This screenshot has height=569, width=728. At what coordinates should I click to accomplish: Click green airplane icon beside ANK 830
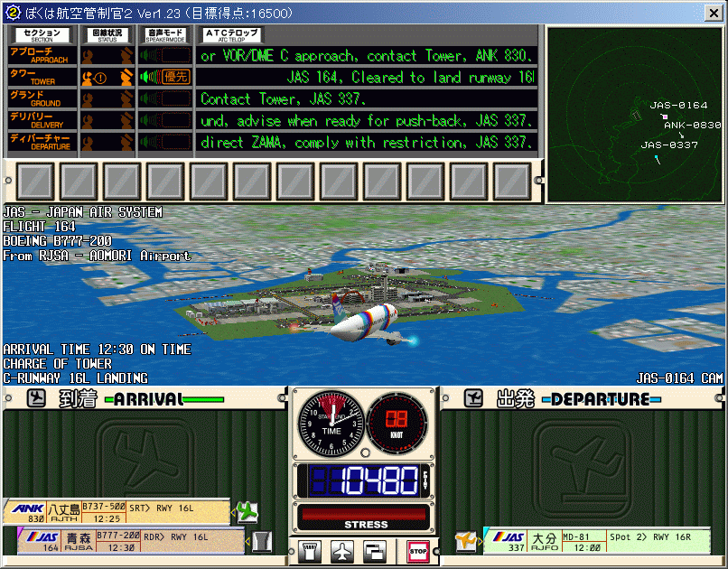pos(247,512)
